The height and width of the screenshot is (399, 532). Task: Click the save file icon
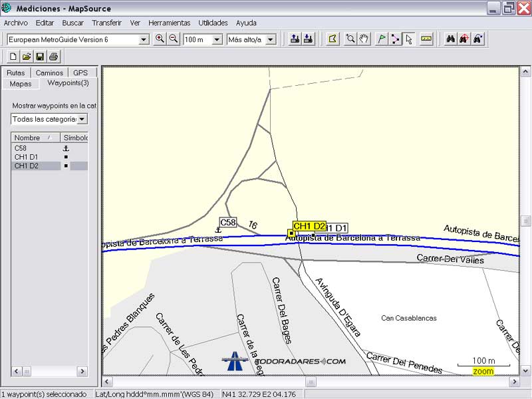click(40, 57)
